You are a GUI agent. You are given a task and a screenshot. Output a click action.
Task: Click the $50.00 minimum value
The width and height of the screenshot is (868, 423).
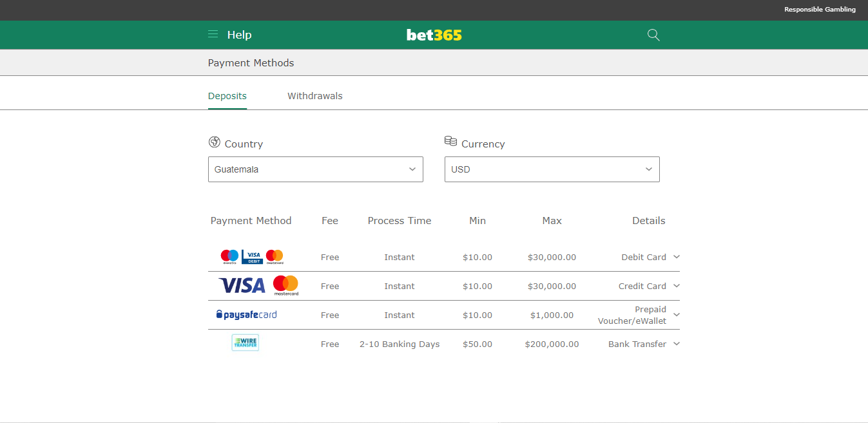(477, 344)
